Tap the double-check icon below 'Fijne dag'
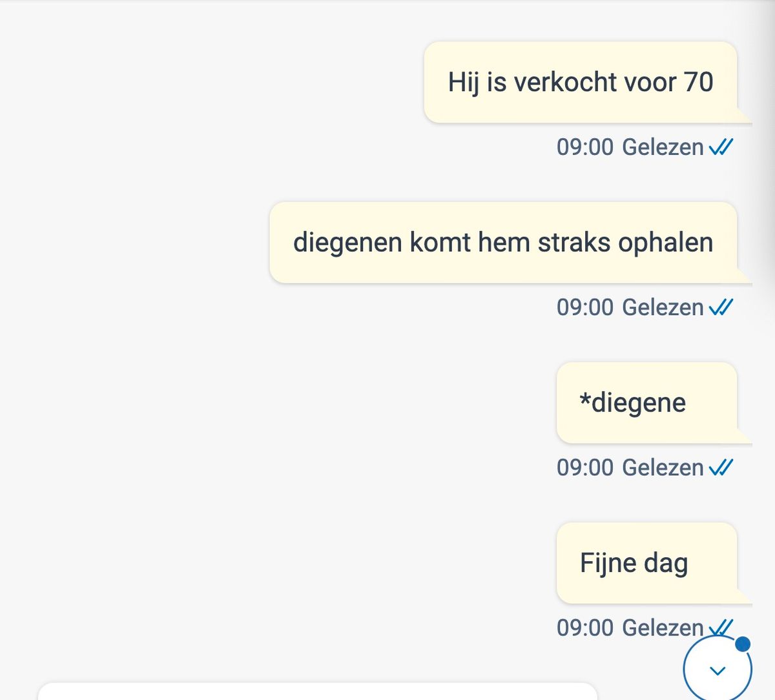The width and height of the screenshot is (775, 700). [721, 626]
